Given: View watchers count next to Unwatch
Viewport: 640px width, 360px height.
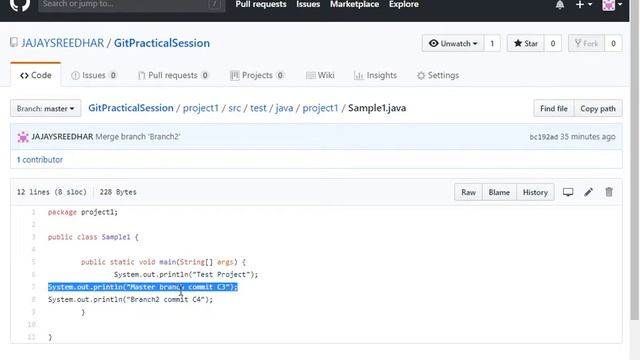Looking at the screenshot, I should [492, 43].
